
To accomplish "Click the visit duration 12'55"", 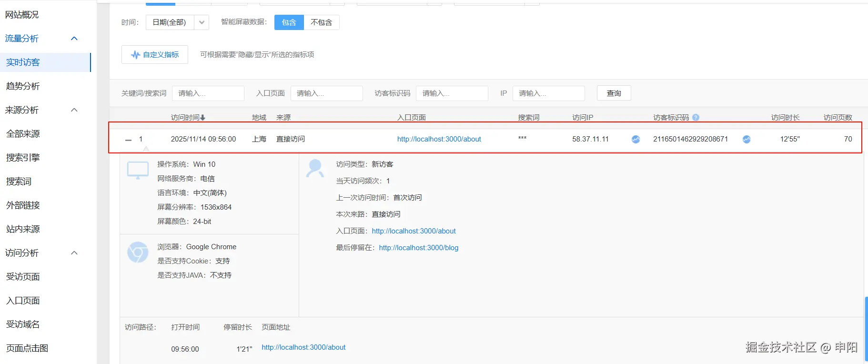I will tap(790, 139).
